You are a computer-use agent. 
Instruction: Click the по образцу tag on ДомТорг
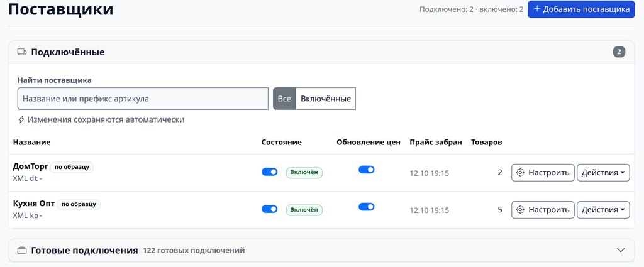coord(72,167)
